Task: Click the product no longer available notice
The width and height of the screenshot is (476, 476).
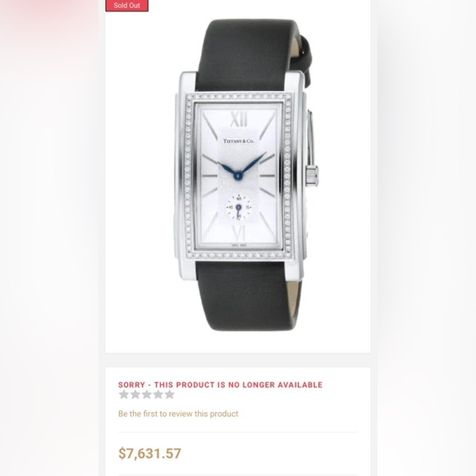Action: (220, 385)
